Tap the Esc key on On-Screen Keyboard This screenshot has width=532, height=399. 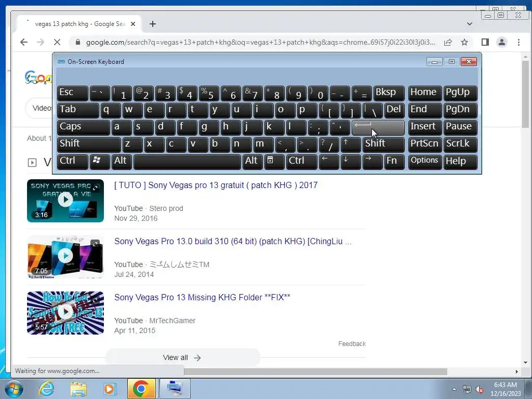tap(73, 93)
